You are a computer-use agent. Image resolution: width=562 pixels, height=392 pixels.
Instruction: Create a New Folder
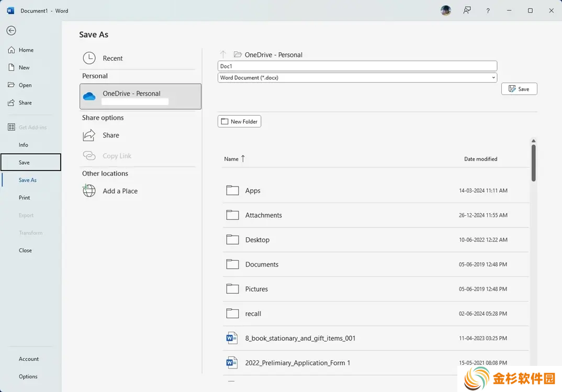pos(239,121)
